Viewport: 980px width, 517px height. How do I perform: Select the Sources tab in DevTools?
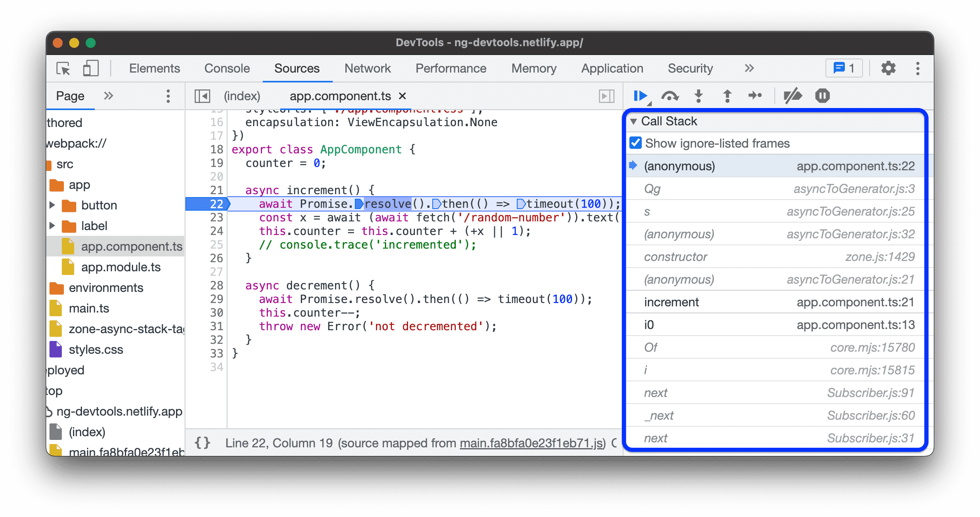coord(295,68)
